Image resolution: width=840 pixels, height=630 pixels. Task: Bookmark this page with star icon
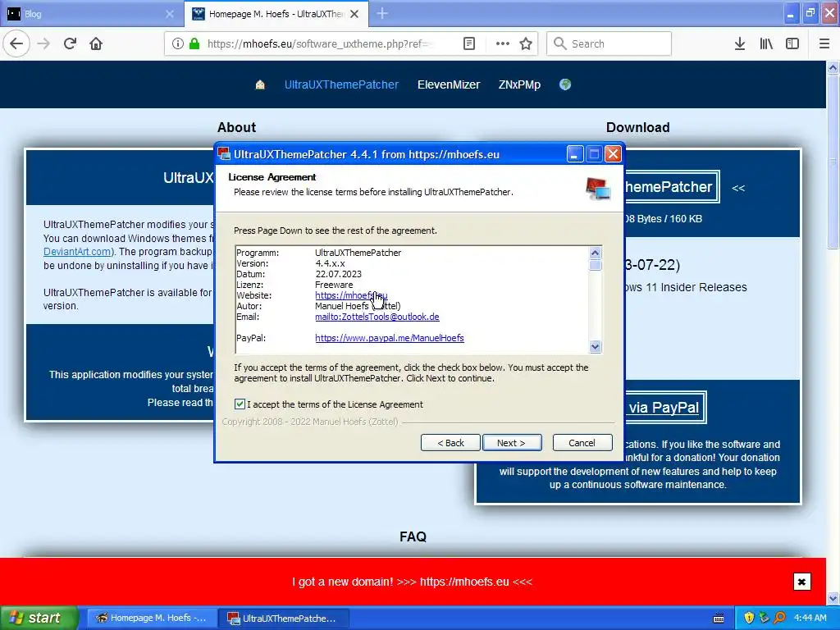(x=526, y=44)
